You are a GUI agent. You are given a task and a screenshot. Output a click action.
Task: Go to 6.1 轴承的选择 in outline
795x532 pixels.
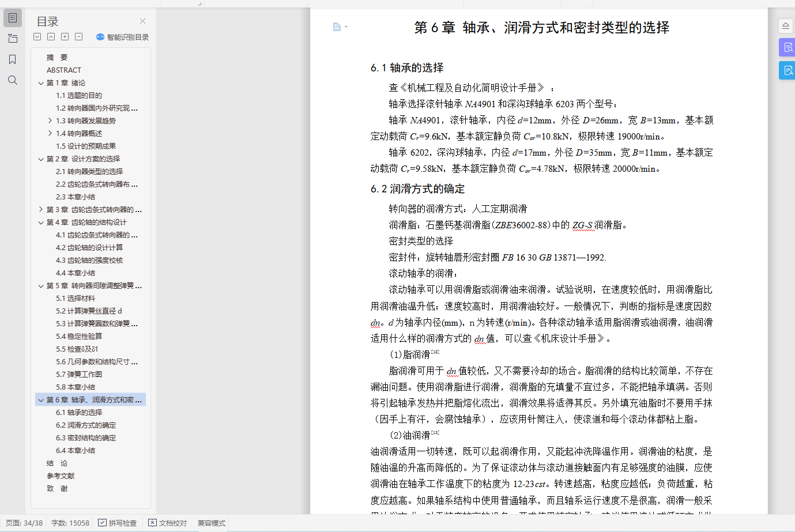click(x=79, y=413)
